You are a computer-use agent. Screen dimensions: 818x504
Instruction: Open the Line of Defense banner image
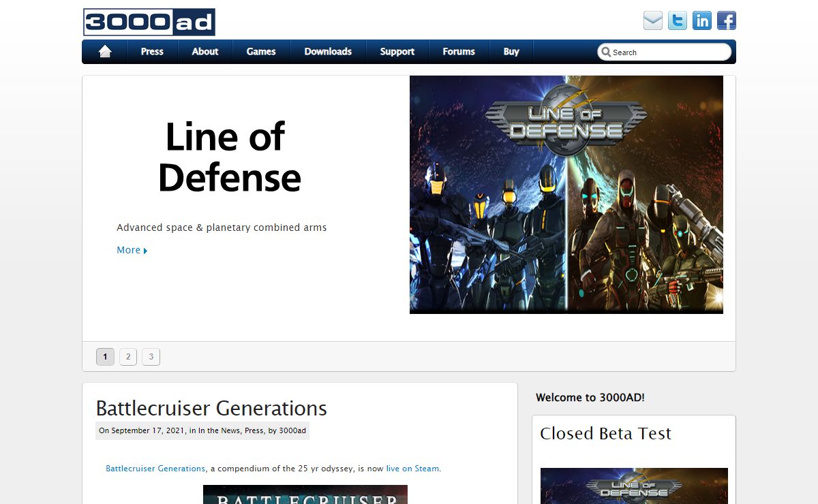[566, 195]
